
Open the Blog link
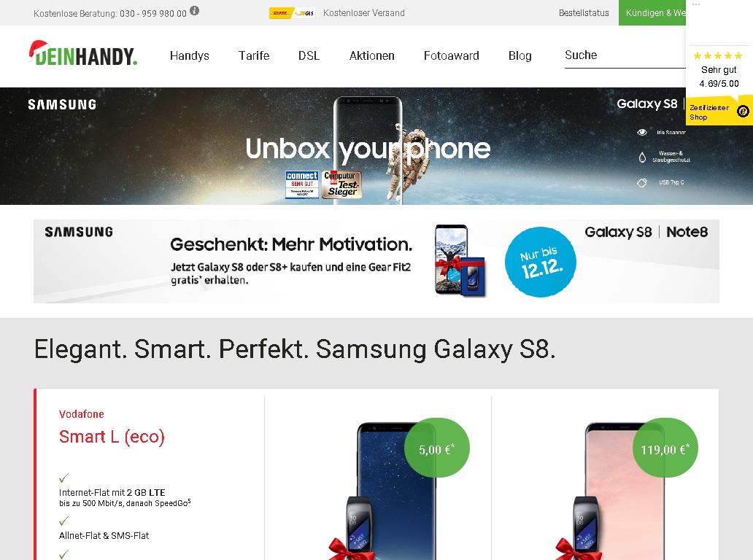(520, 55)
